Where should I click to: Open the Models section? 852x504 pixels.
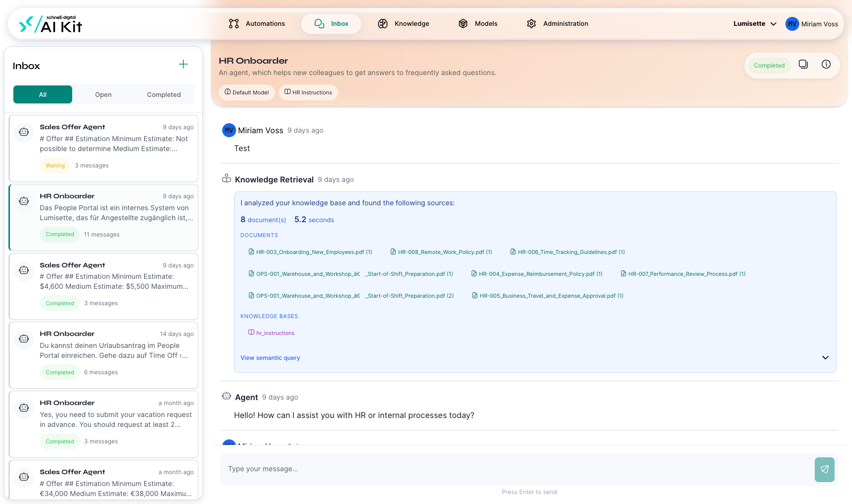tap(478, 24)
